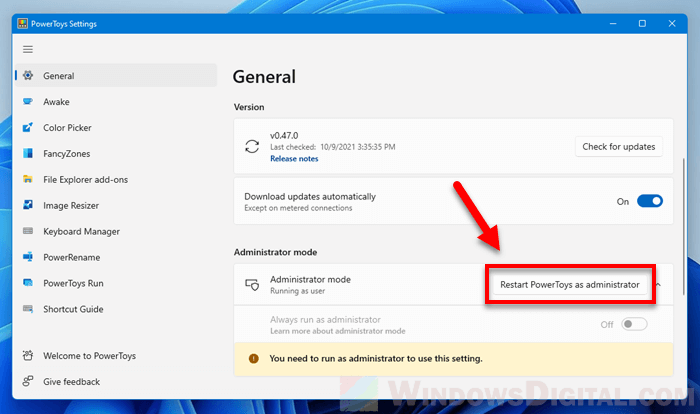Click the Administrator mode shield icon
Screen dimensions: 700x414
pos(252,284)
